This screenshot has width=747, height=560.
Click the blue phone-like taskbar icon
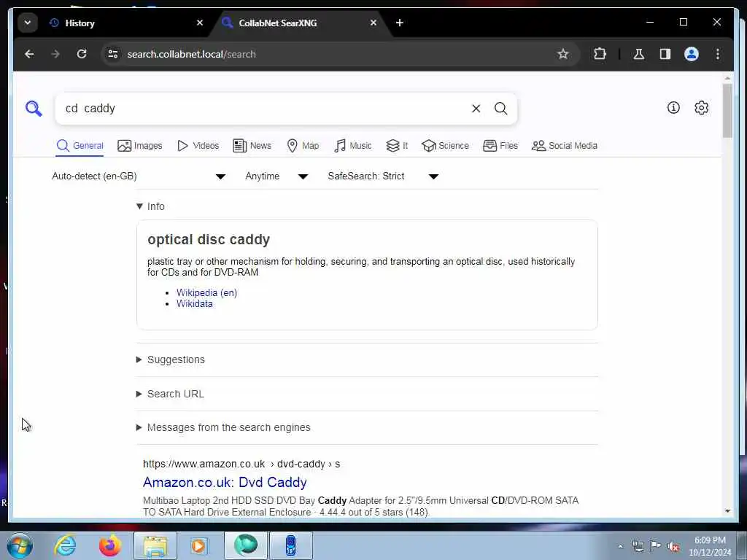(x=290, y=545)
